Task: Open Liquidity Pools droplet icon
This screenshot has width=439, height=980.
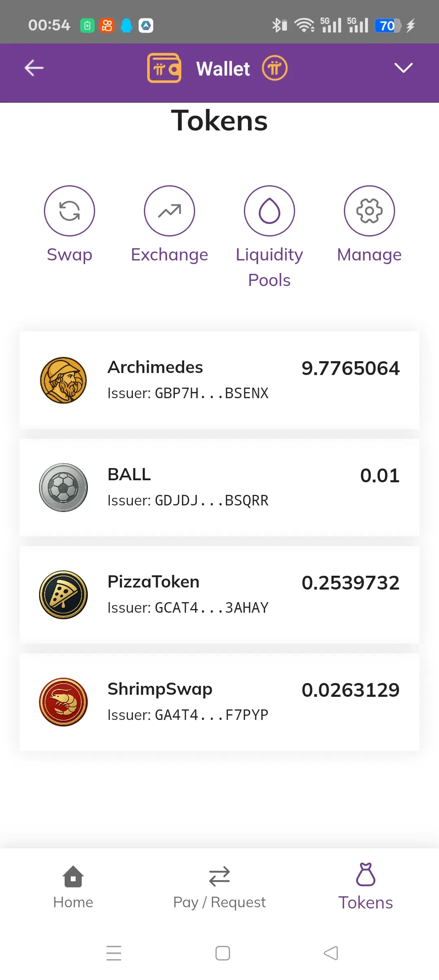Action: pos(269,211)
